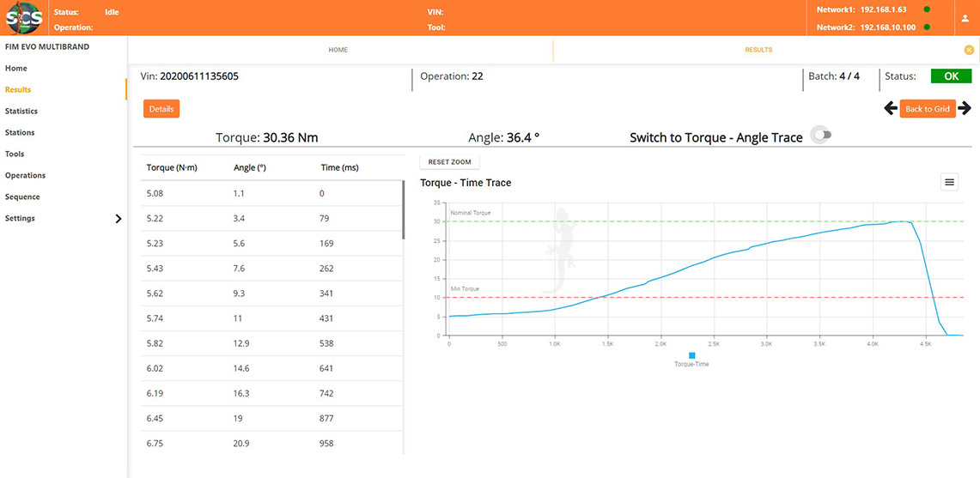Click the data table vertical scrollbar
This screenshot has width=980, height=478.
(403, 210)
